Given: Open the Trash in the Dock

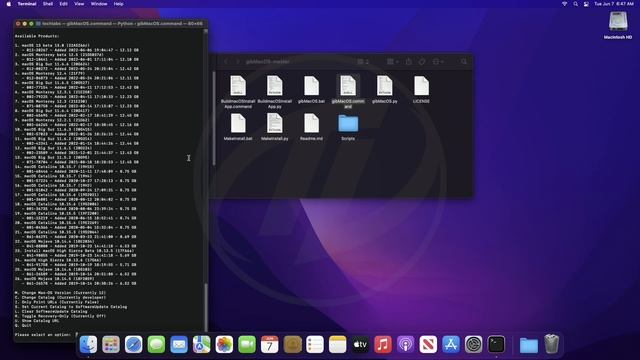Looking at the screenshot, I should (x=551, y=344).
